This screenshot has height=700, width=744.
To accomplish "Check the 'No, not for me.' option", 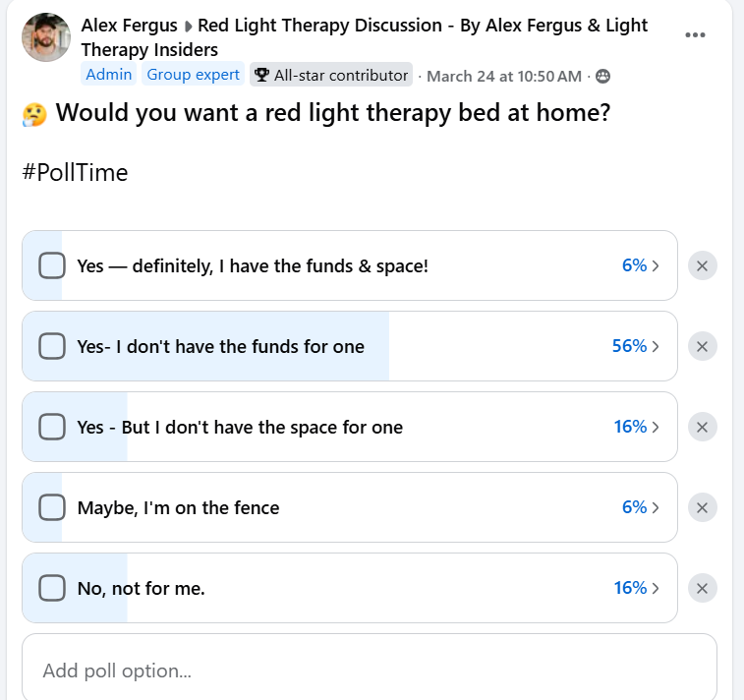I will point(51,588).
